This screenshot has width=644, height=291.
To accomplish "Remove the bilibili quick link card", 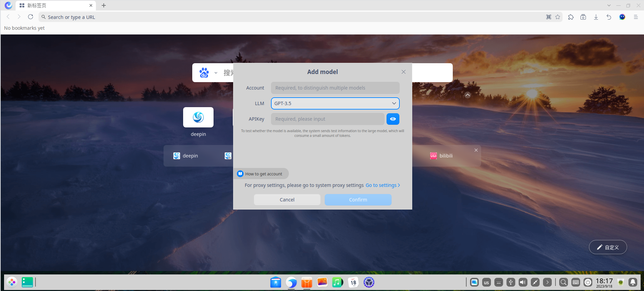I will point(476,150).
